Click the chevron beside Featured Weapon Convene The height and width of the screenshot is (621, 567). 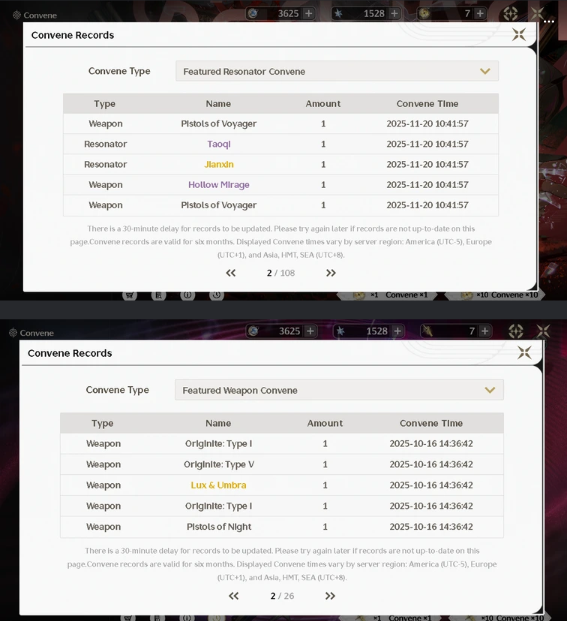tap(490, 390)
